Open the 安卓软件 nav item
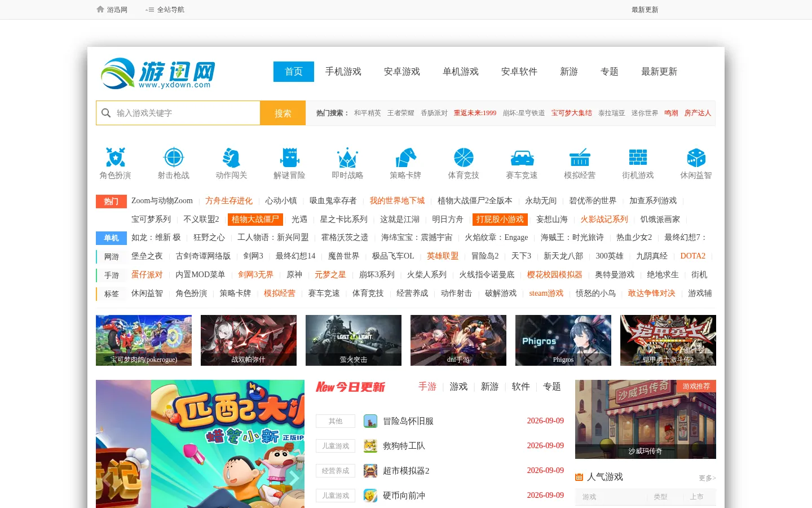 [519, 72]
